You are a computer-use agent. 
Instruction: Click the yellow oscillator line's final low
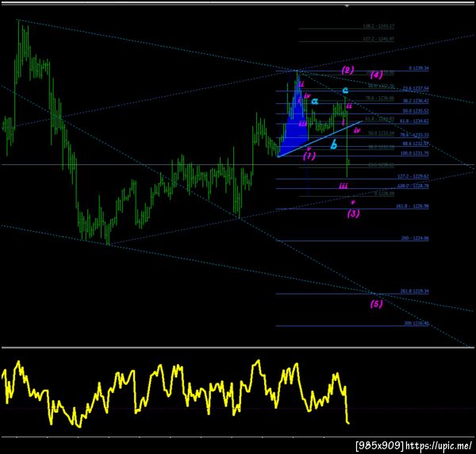tap(348, 422)
